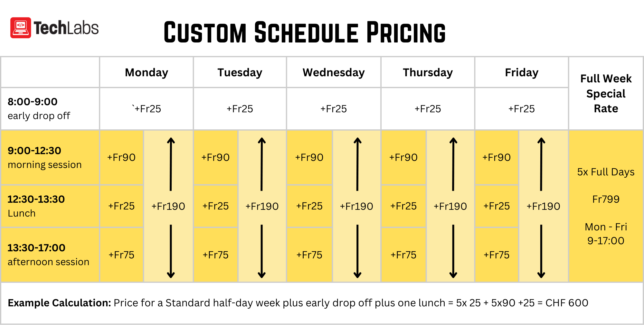Select the Wednesday column header
Screen dimensions: 644x325
click(334, 72)
